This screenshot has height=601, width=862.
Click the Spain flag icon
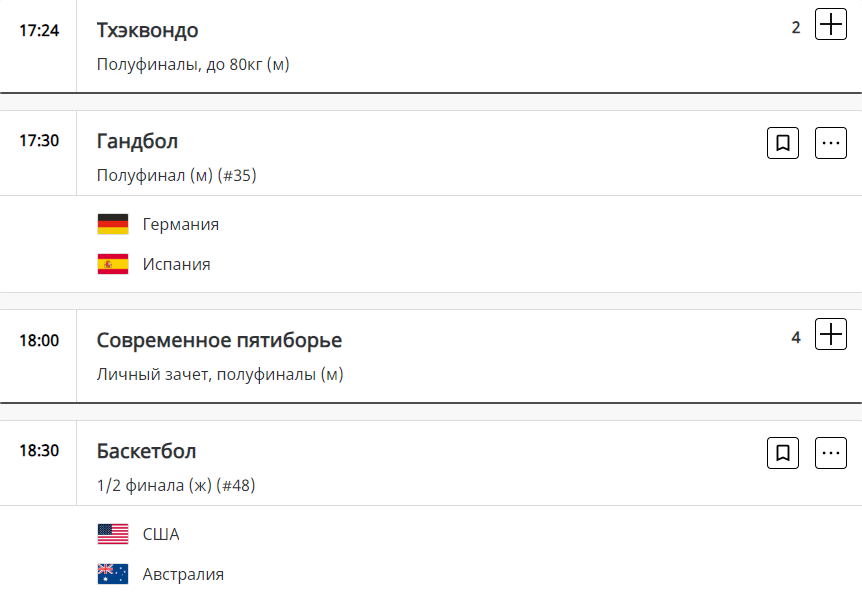pyautogui.click(x=113, y=264)
